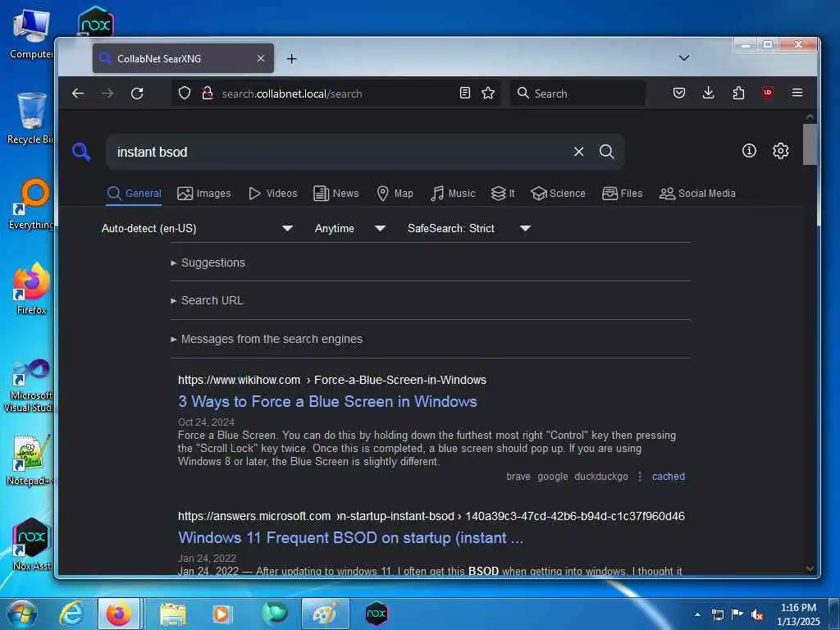The width and height of the screenshot is (840, 630).
Task: Open the Pocket save icon
Action: tap(678, 94)
